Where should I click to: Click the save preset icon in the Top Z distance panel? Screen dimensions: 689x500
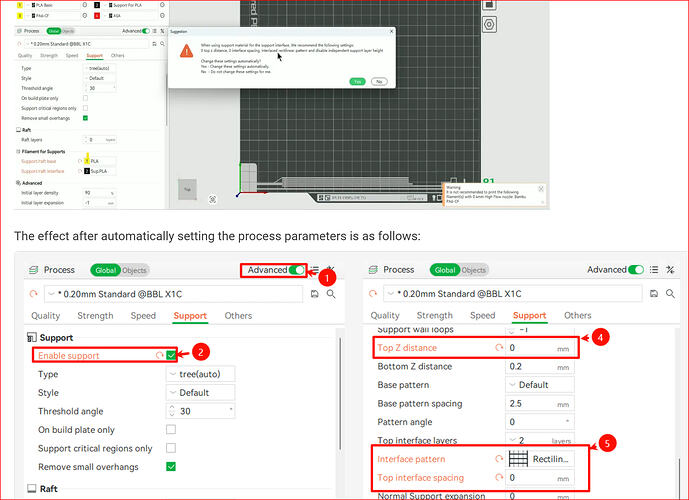click(654, 293)
